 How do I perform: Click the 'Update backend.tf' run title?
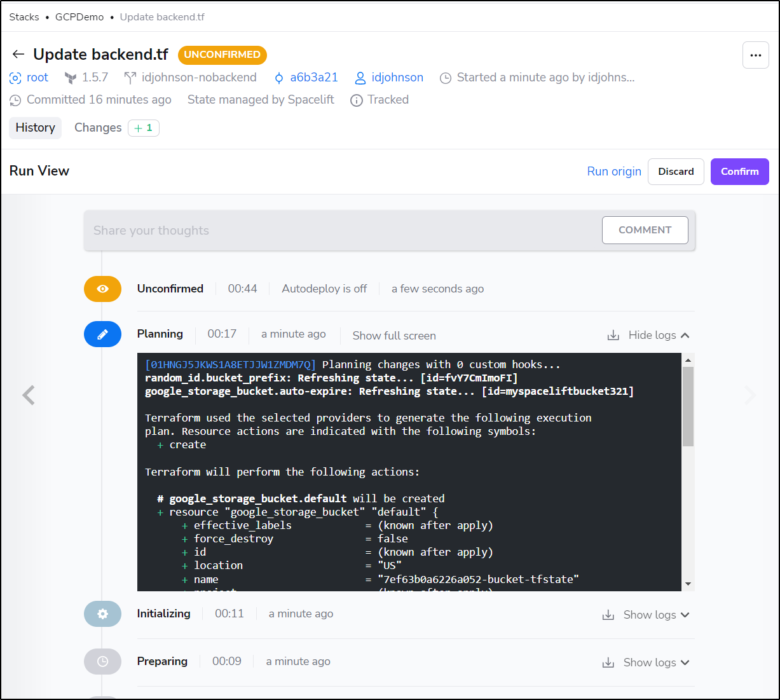pos(100,55)
